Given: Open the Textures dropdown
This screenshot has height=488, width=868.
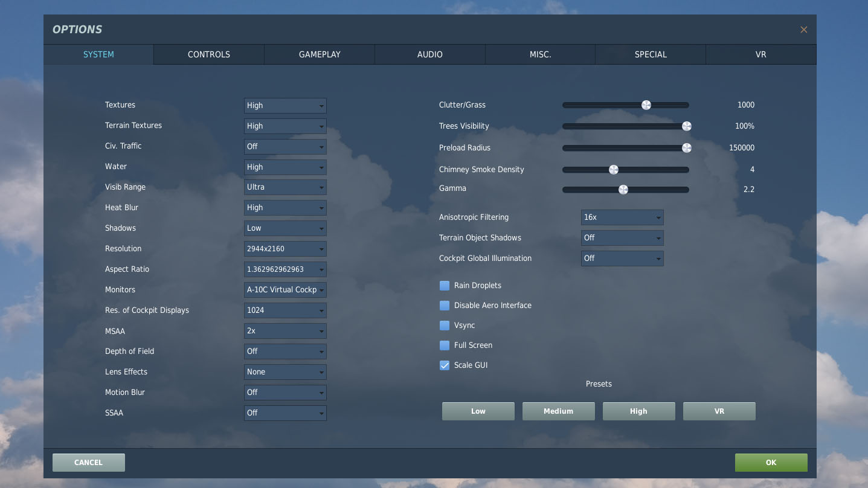Looking at the screenshot, I should [285, 106].
